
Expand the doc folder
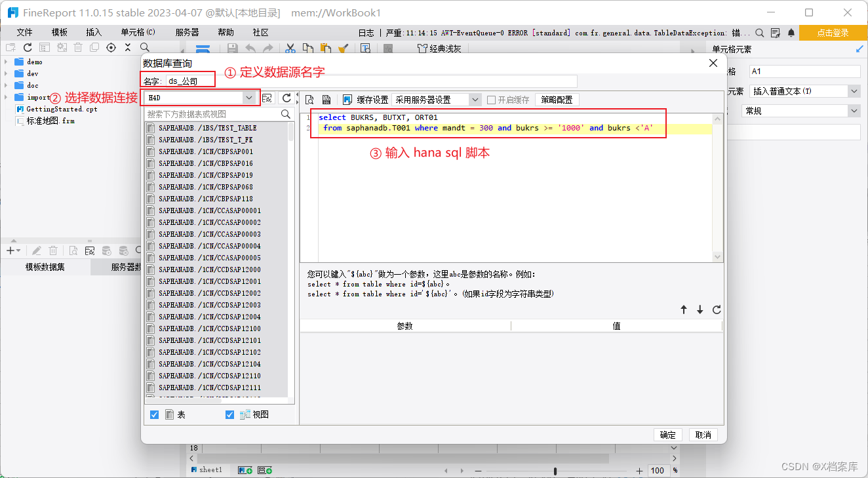(6, 85)
